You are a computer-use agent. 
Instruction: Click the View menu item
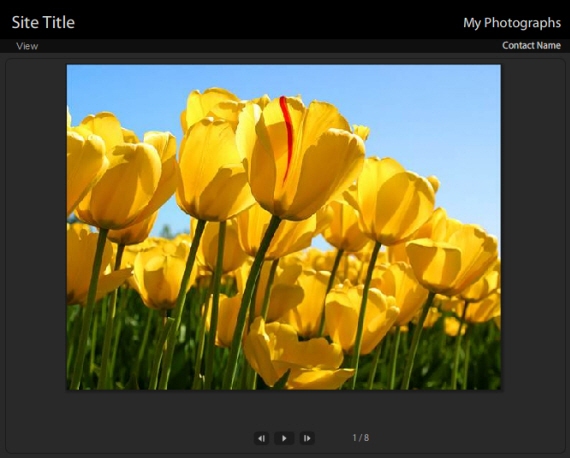(x=27, y=46)
